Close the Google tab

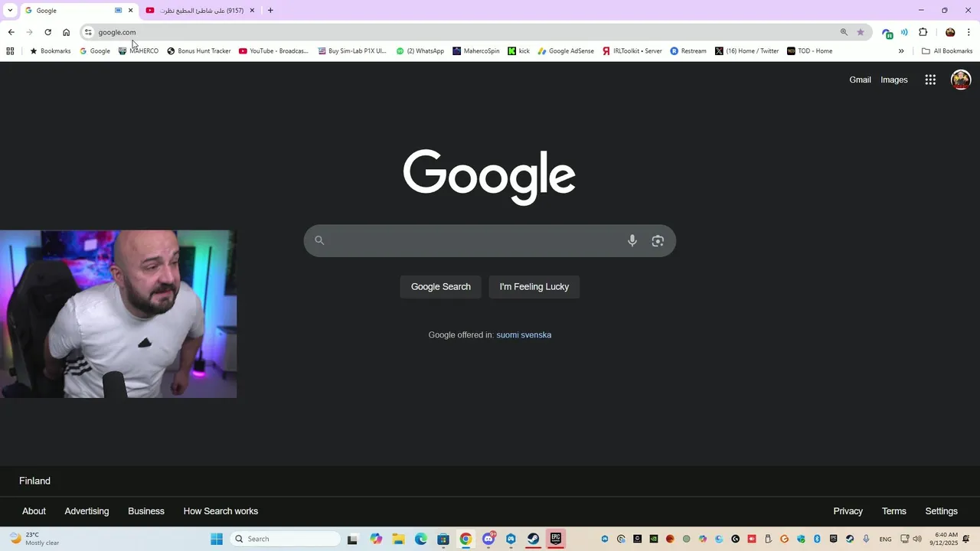(x=131, y=11)
